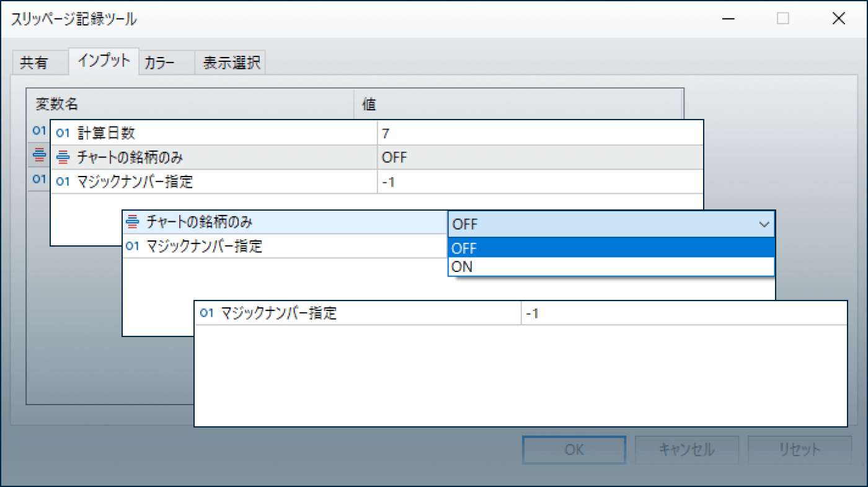
Task: Click the enum icon in highlighted チャートの銘柄のみ row
Action: [132, 222]
